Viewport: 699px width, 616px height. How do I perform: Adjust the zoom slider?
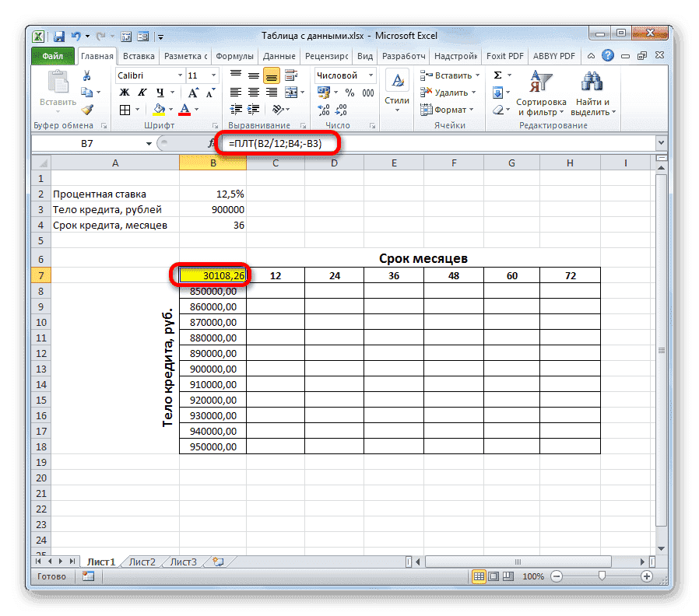click(602, 576)
